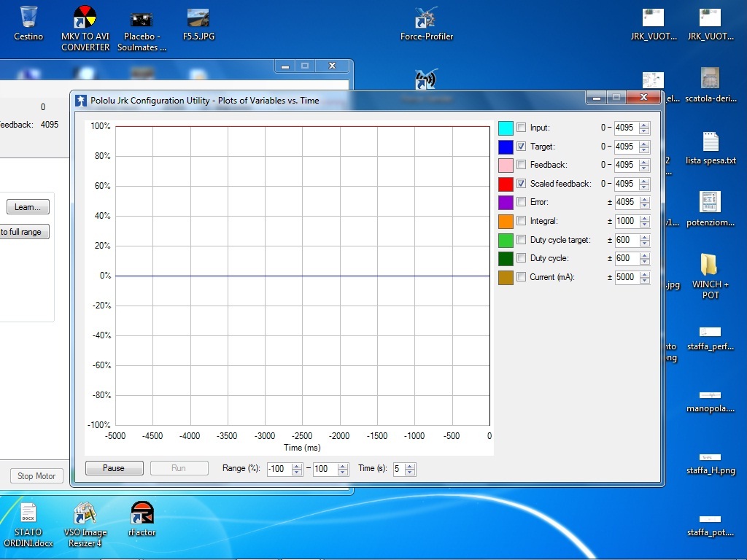Select the manopola.... desktop file

711,401
